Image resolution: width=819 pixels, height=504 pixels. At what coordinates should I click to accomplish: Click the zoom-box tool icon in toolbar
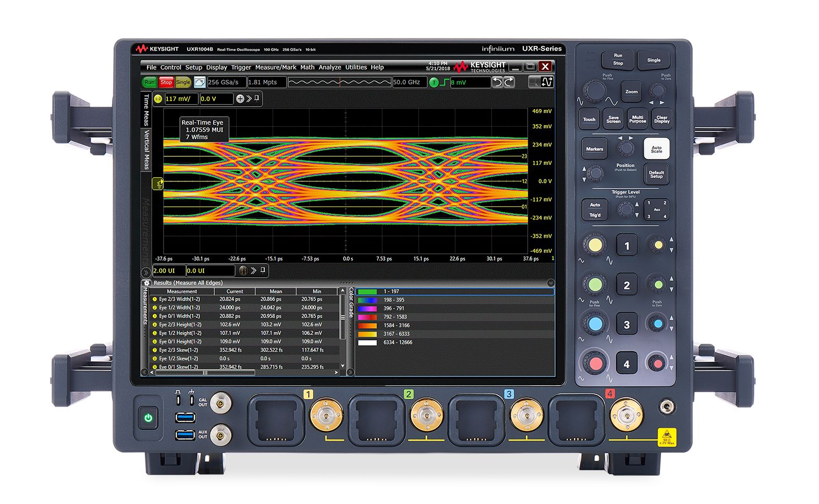(534, 82)
